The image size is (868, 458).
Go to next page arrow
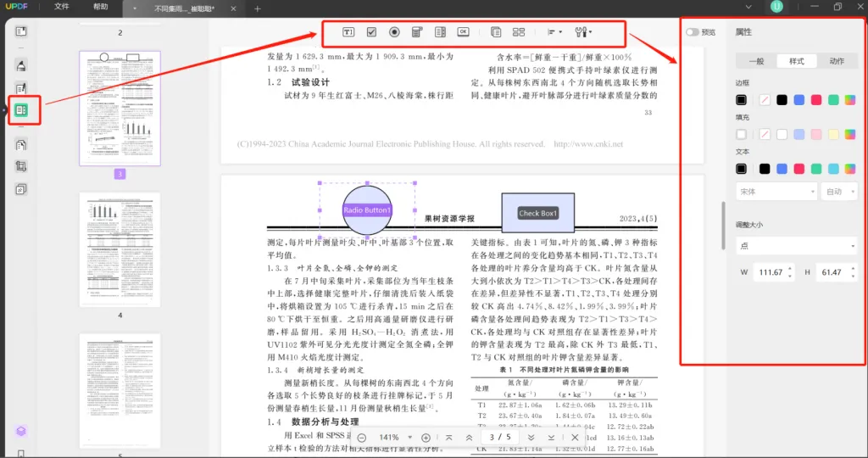click(531, 438)
